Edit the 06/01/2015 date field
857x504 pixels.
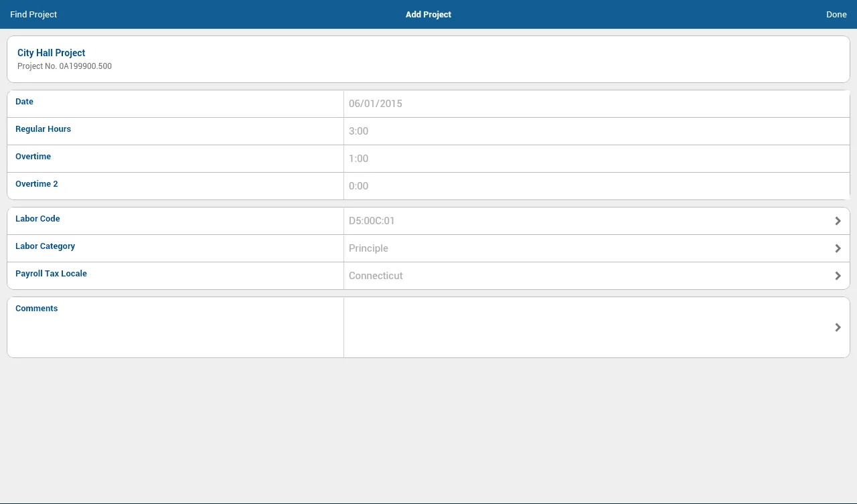(376, 104)
